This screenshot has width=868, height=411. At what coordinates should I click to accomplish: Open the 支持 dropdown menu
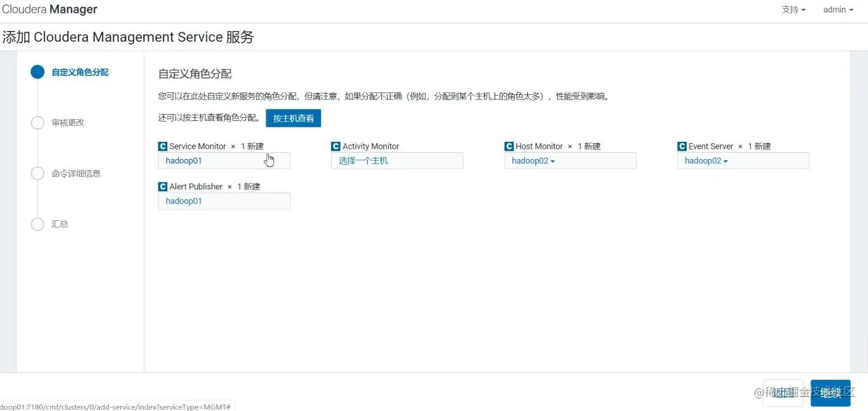(793, 9)
